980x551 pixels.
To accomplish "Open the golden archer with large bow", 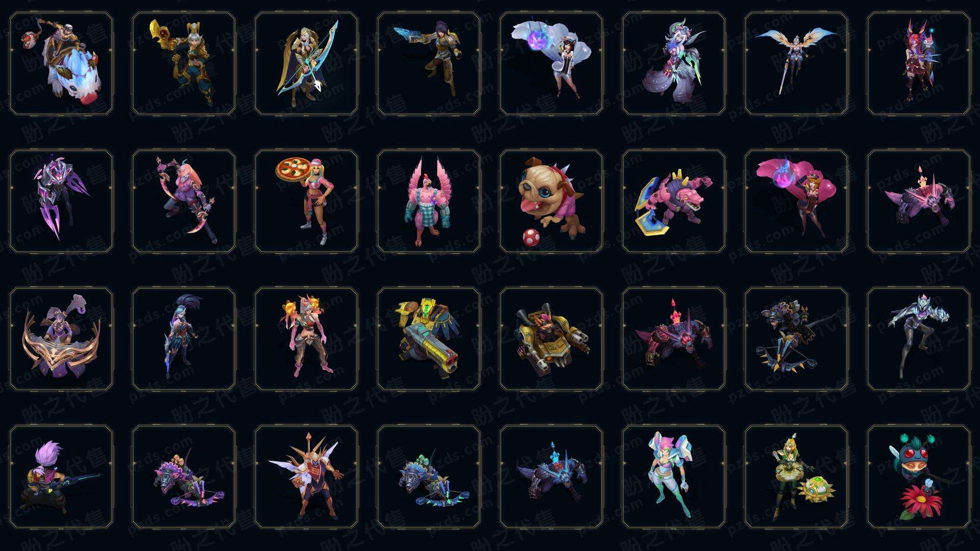I will click(306, 64).
